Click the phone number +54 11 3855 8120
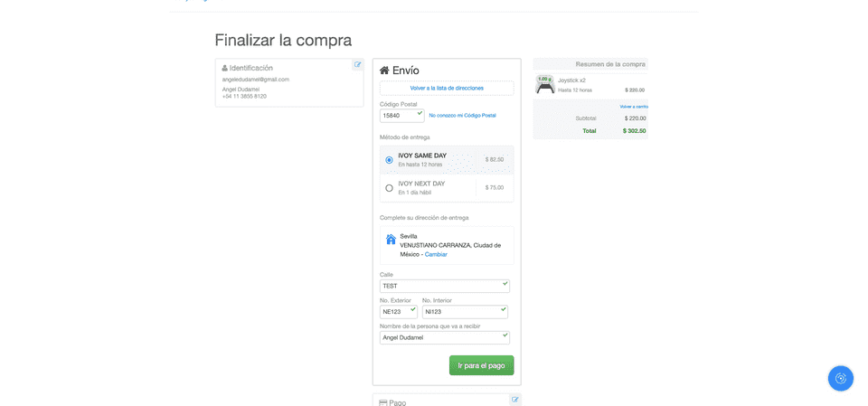 244,97
